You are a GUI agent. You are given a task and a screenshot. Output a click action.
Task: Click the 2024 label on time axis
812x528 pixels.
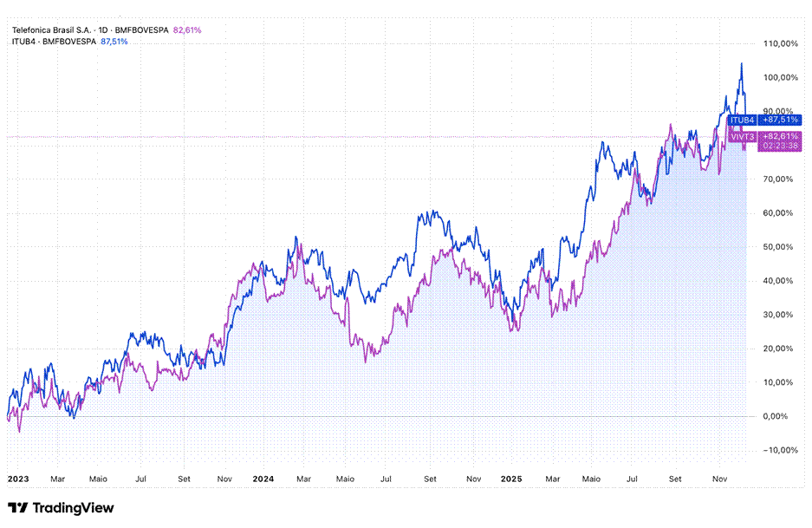coord(263,479)
